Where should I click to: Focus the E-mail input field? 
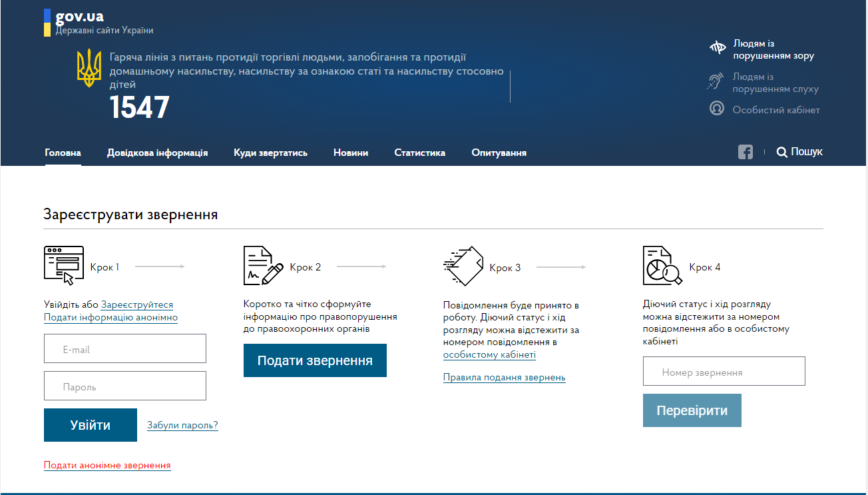point(125,349)
